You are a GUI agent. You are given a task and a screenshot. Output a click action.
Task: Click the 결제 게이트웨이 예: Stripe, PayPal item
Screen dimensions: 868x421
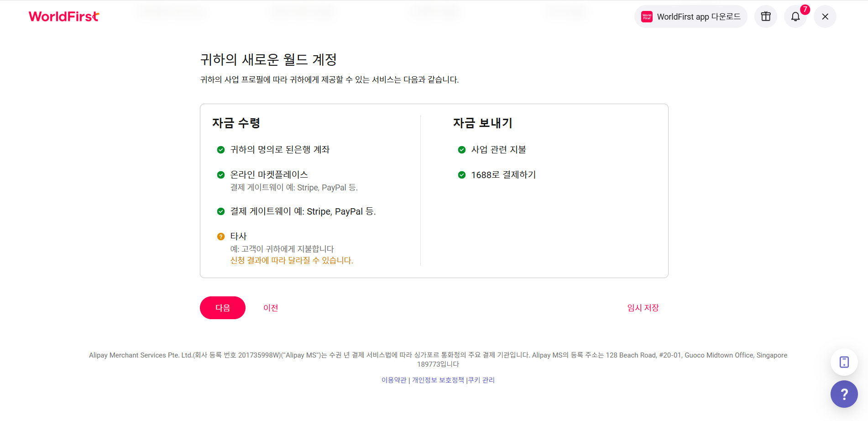click(x=303, y=211)
